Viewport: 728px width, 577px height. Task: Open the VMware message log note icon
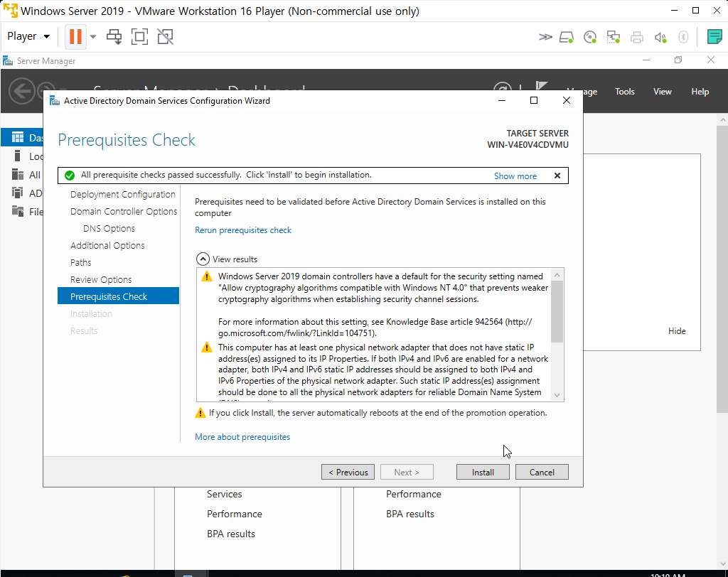click(x=714, y=36)
